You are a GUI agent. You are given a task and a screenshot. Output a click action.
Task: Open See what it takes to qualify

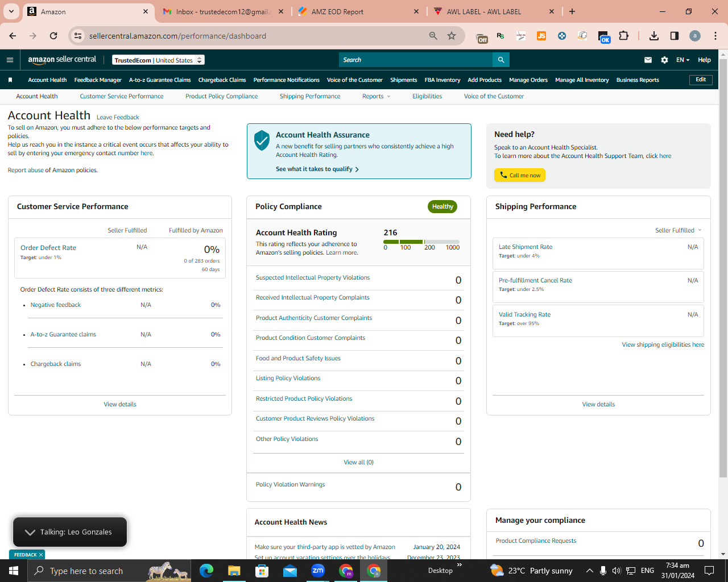tap(317, 169)
